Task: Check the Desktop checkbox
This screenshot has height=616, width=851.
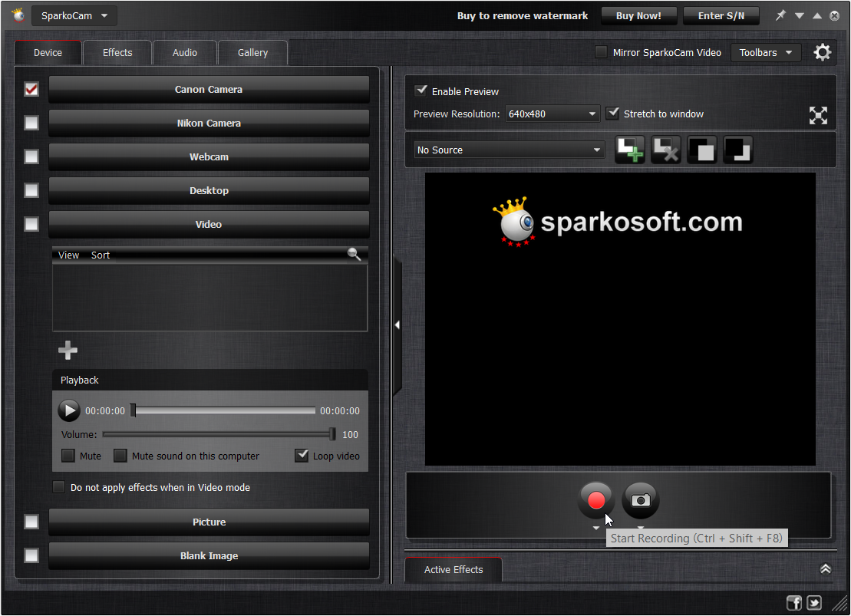Action: click(x=31, y=190)
